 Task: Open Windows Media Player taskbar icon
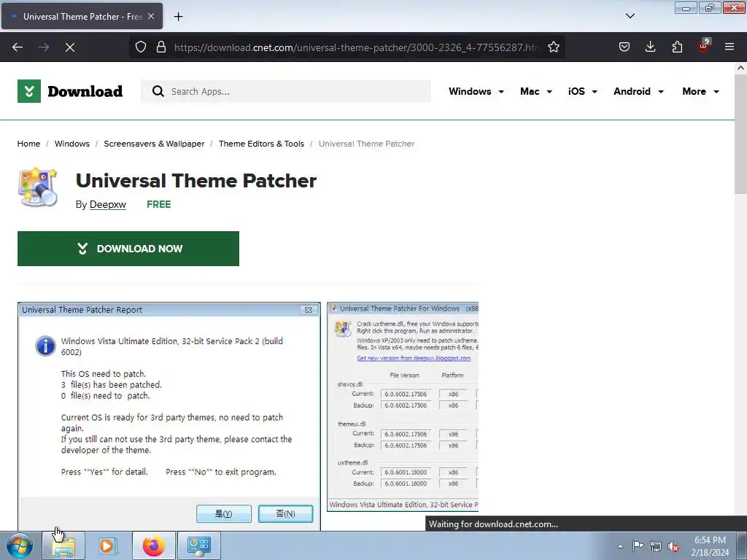pos(108,545)
